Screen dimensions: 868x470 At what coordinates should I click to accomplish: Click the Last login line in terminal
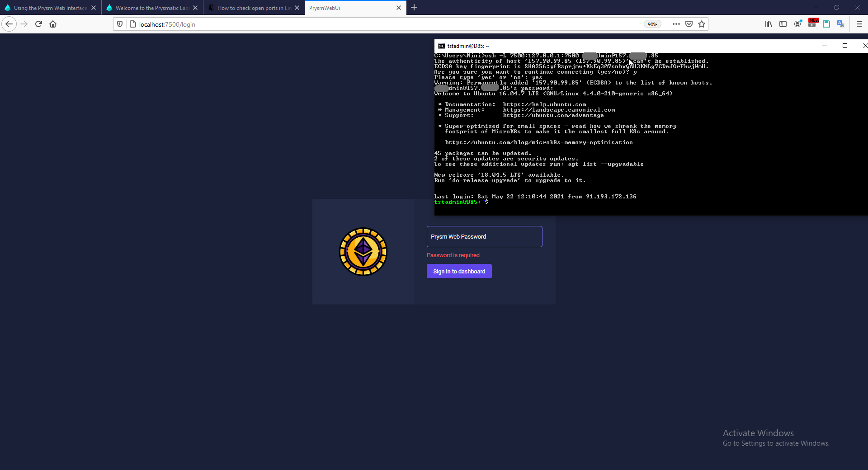tap(535, 197)
